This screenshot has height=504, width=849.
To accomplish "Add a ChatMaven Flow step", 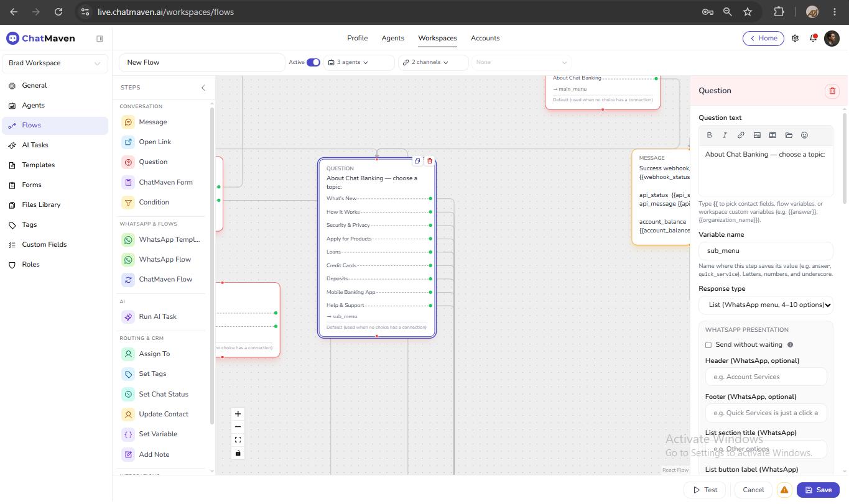I will point(163,280).
